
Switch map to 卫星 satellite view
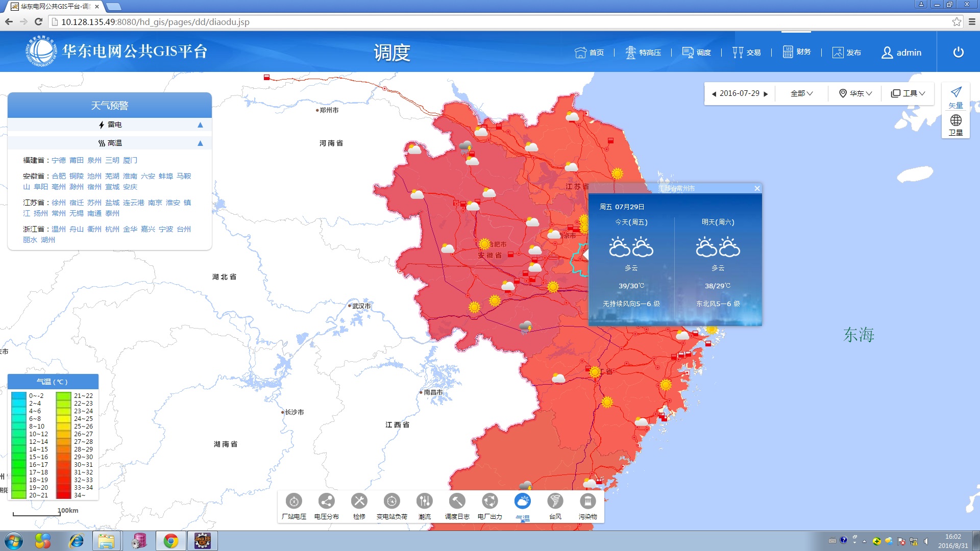click(x=955, y=124)
